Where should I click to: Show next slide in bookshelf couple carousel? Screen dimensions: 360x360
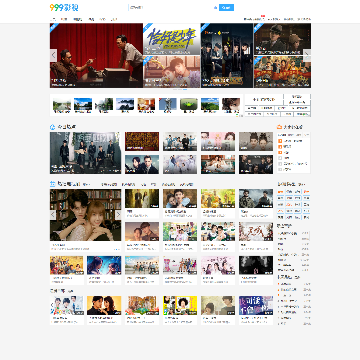(118, 215)
